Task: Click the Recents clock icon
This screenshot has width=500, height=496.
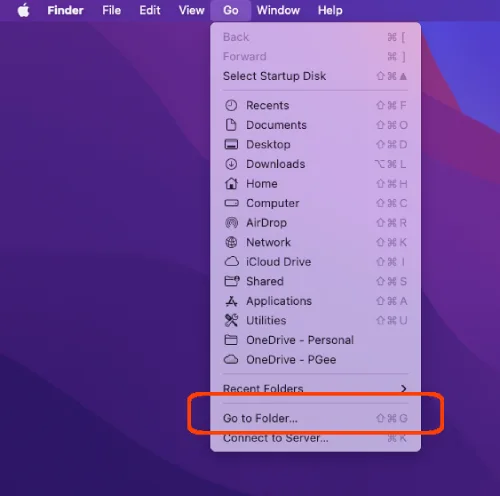Action: click(x=231, y=105)
